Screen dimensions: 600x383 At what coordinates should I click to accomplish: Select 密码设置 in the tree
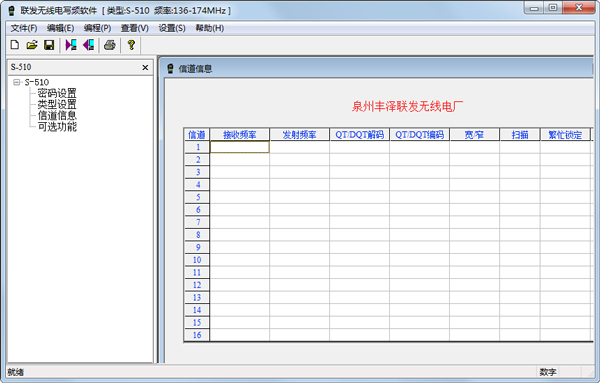pyautogui.click(x=57, y=93)
